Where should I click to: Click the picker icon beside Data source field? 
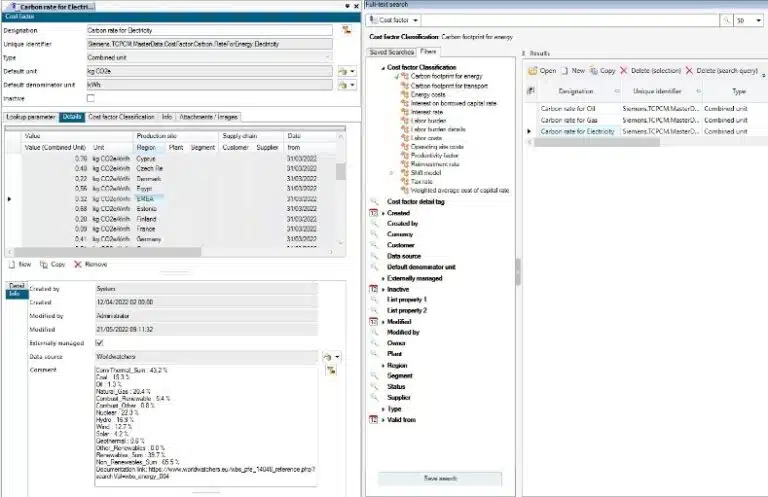click(327, 355)
